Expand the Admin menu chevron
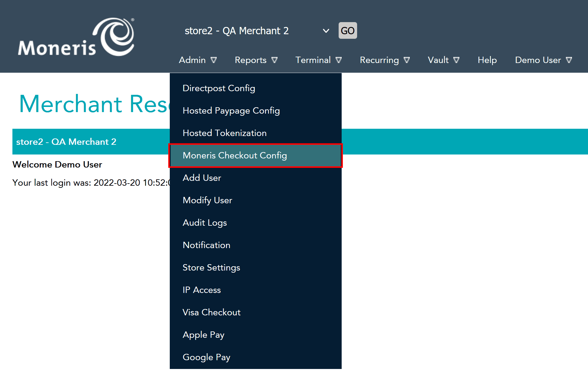Image resolution: width=588 pixels, height=382 pixels. 214,60
